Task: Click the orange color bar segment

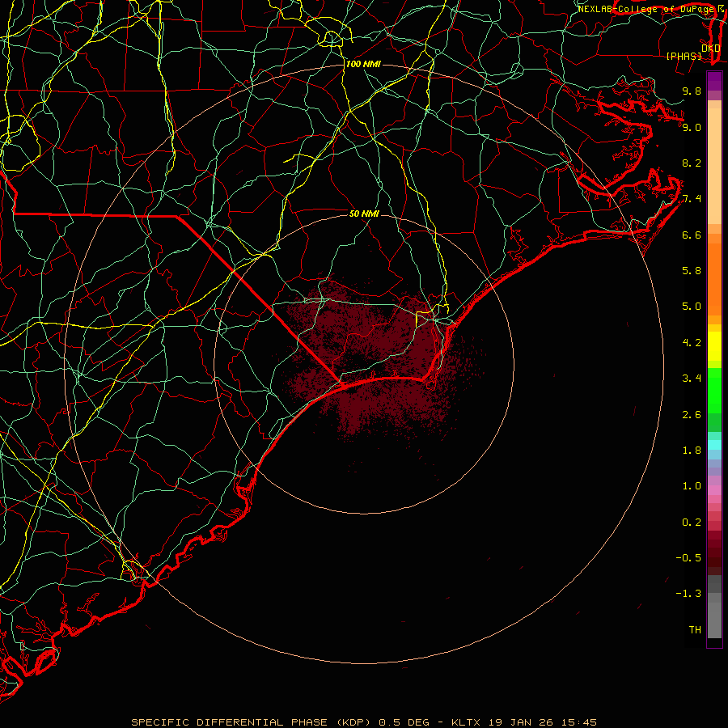Action: tap(714, 278)
